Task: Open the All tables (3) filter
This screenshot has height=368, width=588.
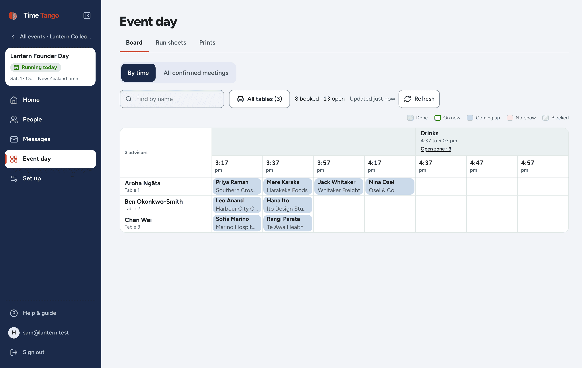Action: (259, 99)
